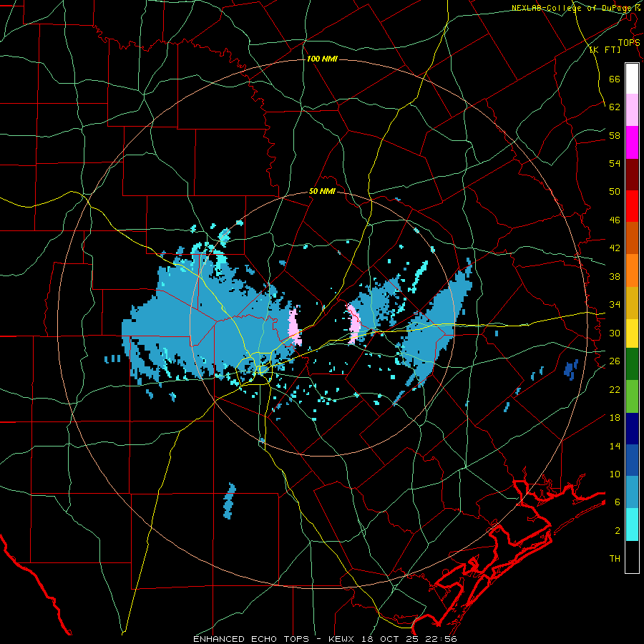This screenshot has width=644, height=644.
Task: Select the dark red legend color block
Action: point(632,174)
